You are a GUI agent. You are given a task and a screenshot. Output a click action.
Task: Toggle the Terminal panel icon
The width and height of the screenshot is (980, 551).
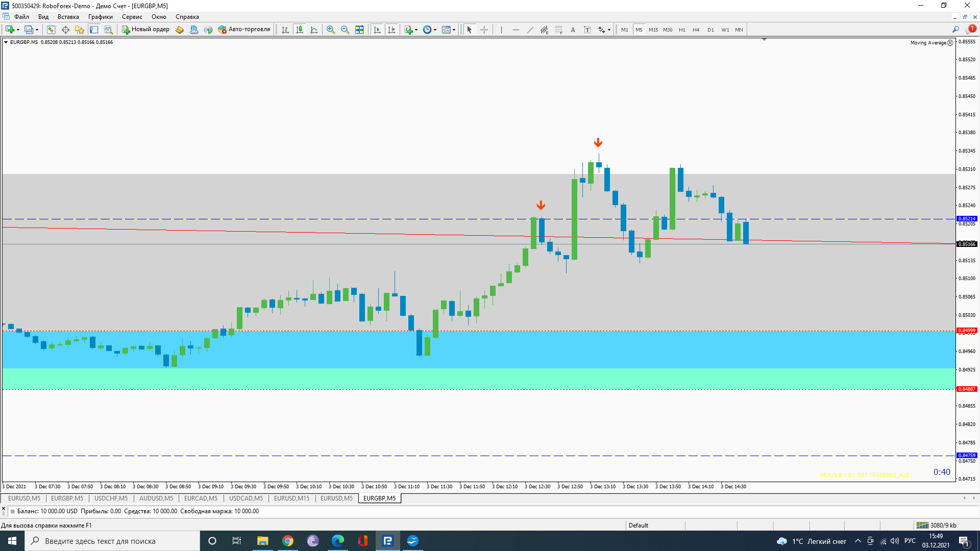pos(94,30)
